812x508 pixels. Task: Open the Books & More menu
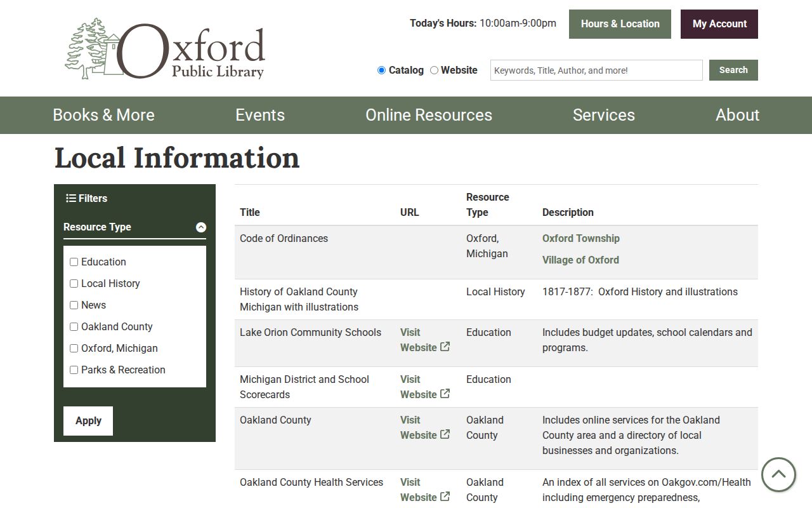(103, 115)
